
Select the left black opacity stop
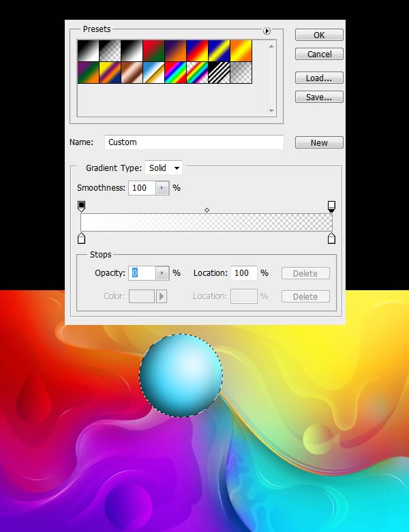pos(82,206)
